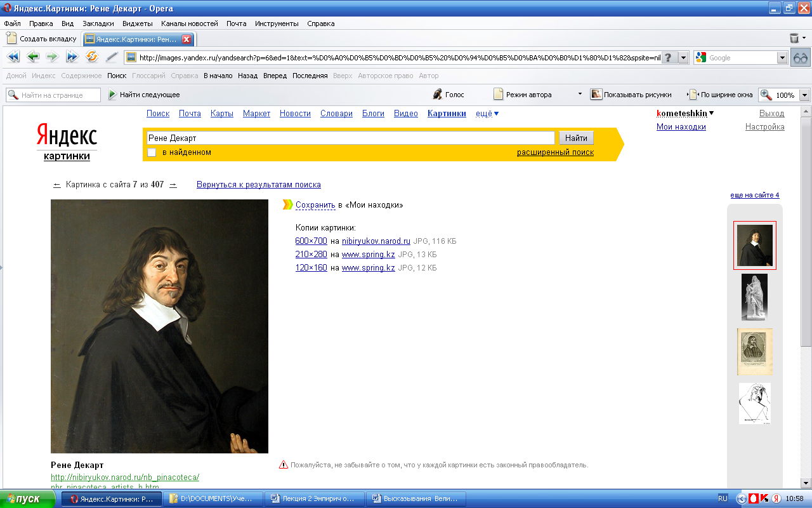Switch to D:\DOCUMENTS taskbar folder
The height and width of the screenshot is (508, 812).
coord(213,498)
